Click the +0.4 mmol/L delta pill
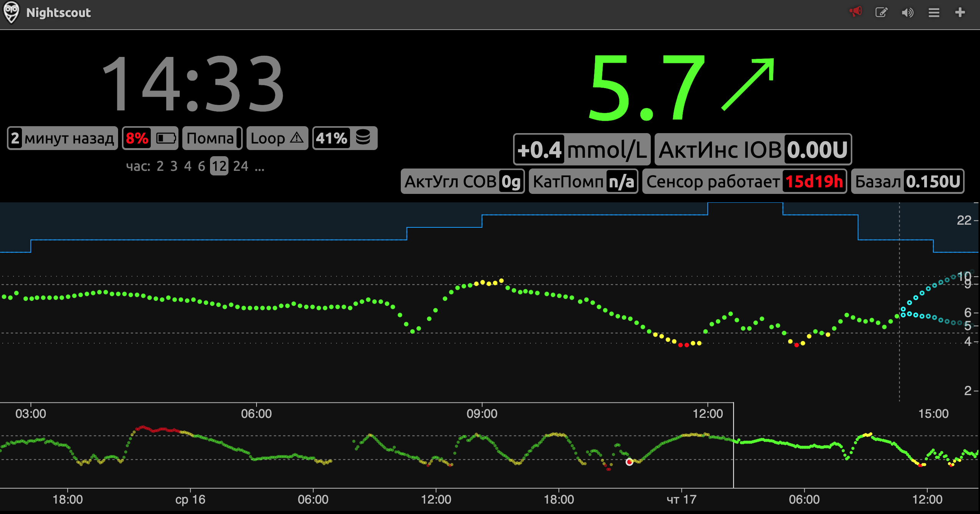980x514 pixels. click(582, 149)
